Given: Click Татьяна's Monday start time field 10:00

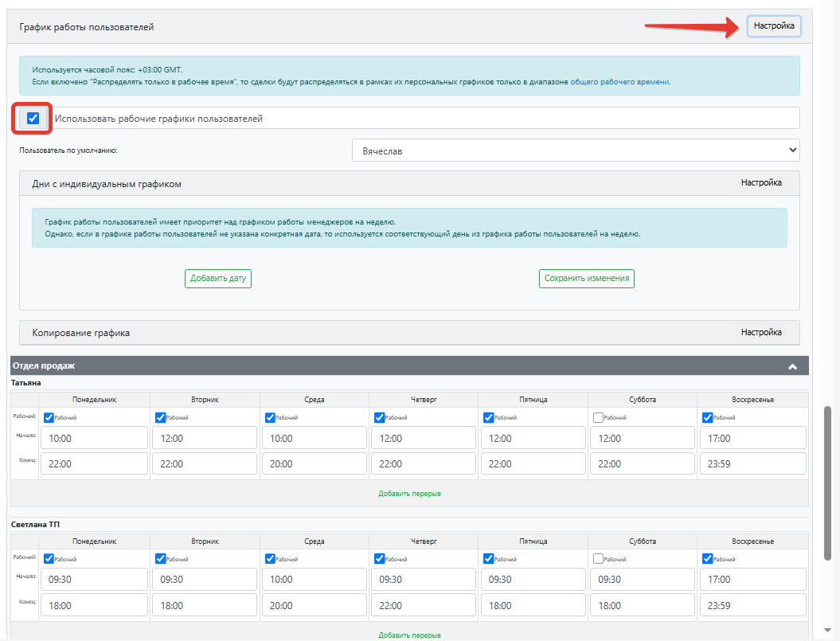Looking at the screenshot, I should point(94,438).
